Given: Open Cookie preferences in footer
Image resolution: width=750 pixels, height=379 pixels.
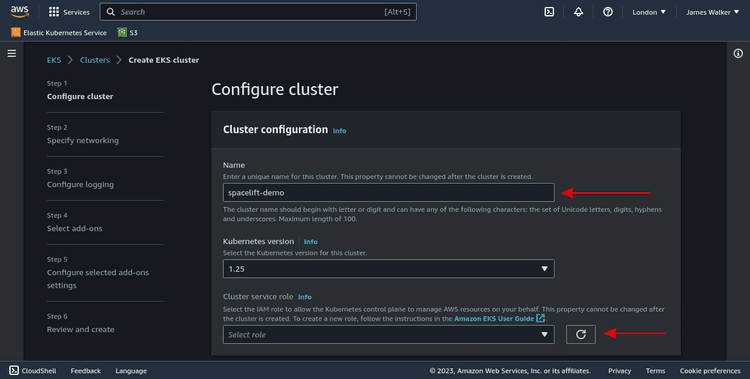Looking at the screenshot, I should [710, 371].
